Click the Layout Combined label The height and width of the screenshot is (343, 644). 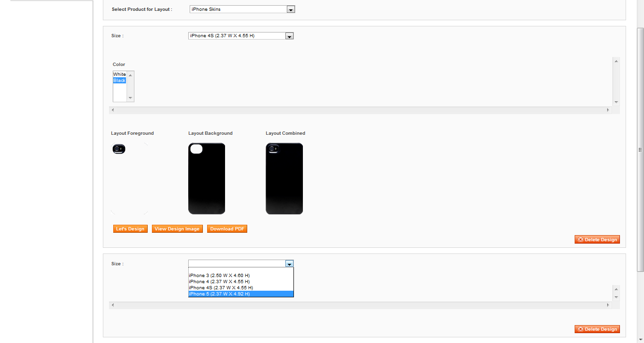point(285,133)
